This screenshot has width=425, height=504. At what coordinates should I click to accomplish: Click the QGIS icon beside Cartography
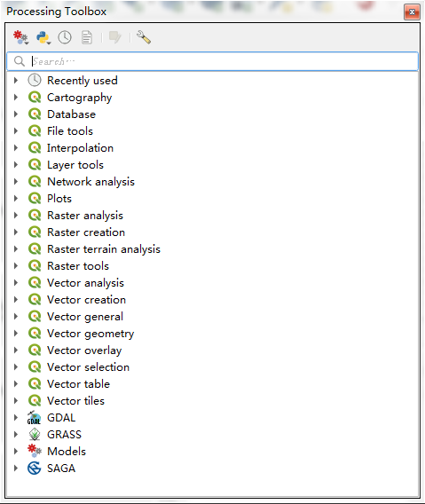pos(35,97)
